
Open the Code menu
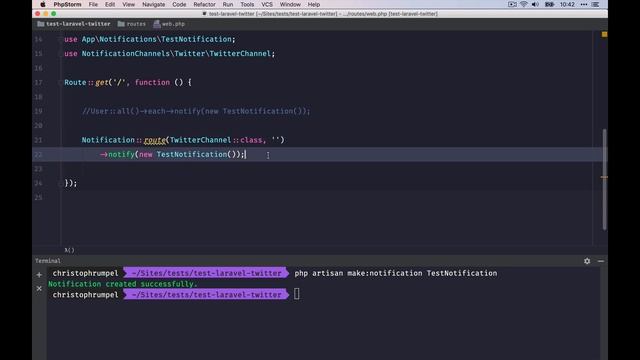tap(179, 4)
